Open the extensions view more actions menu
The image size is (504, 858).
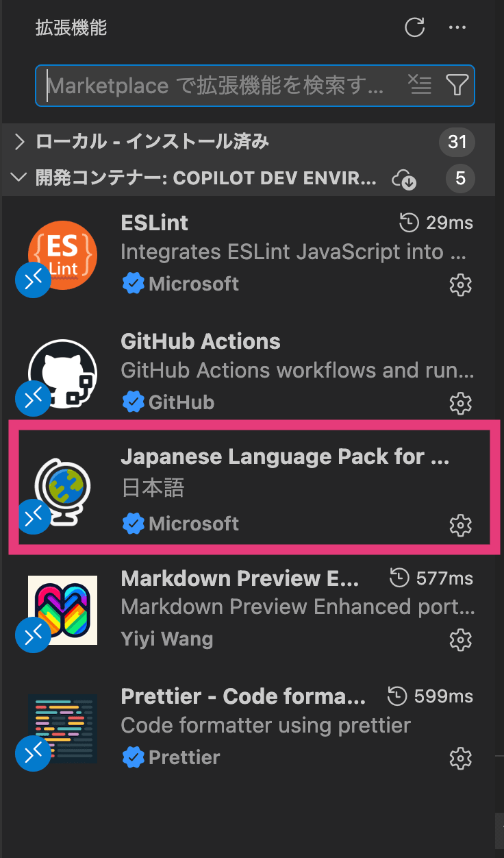457,28
